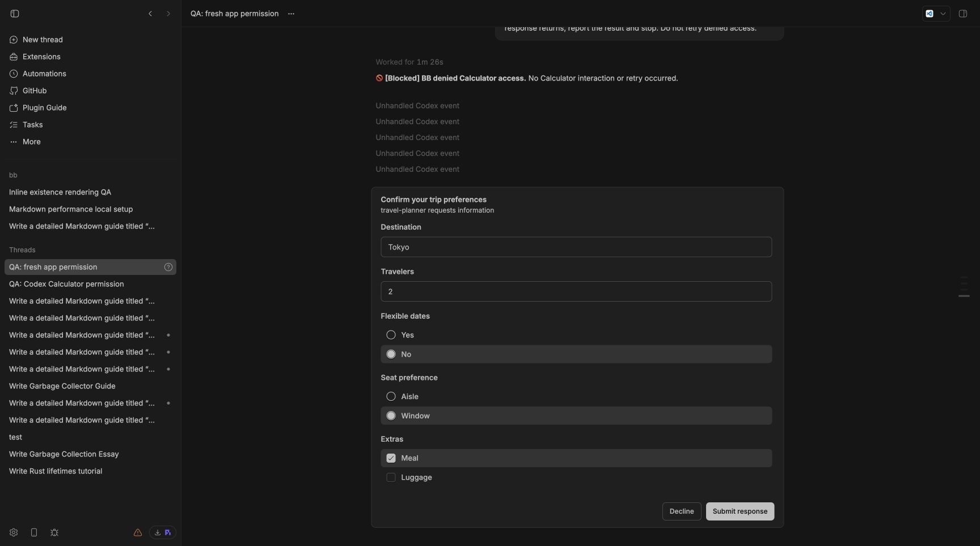Open the warning triangle indicator
Viewport: 980px width, 546px height.
tap(138, 532)
